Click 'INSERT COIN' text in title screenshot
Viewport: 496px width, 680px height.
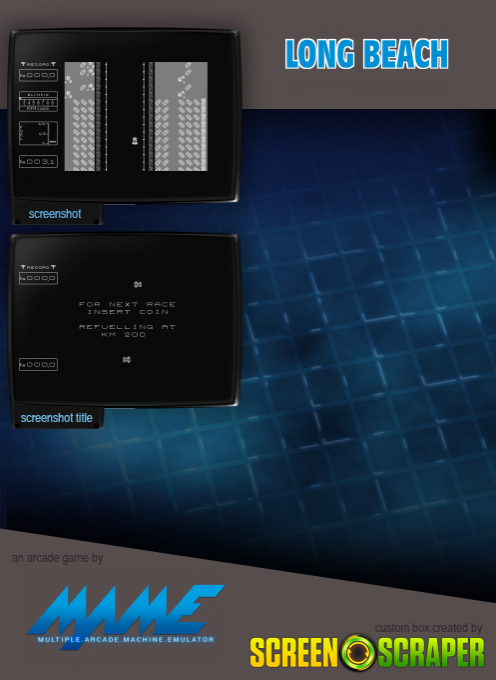coord(128,312)
